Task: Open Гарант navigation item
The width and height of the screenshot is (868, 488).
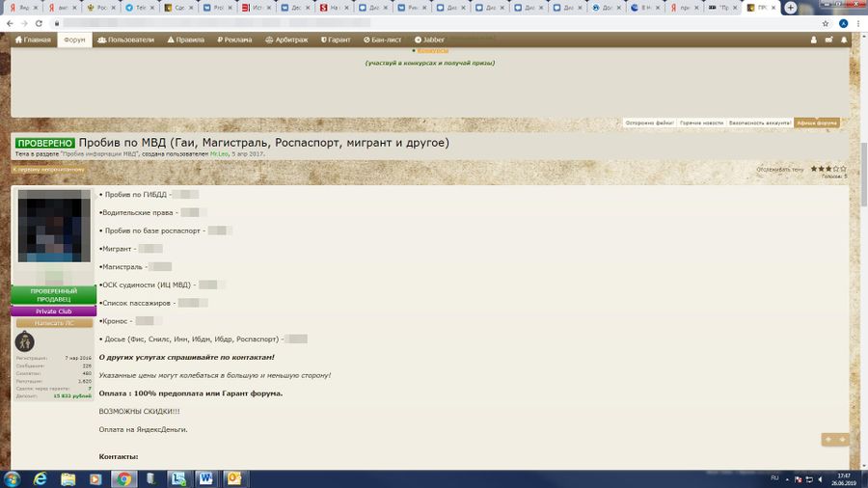Action: 336,40
